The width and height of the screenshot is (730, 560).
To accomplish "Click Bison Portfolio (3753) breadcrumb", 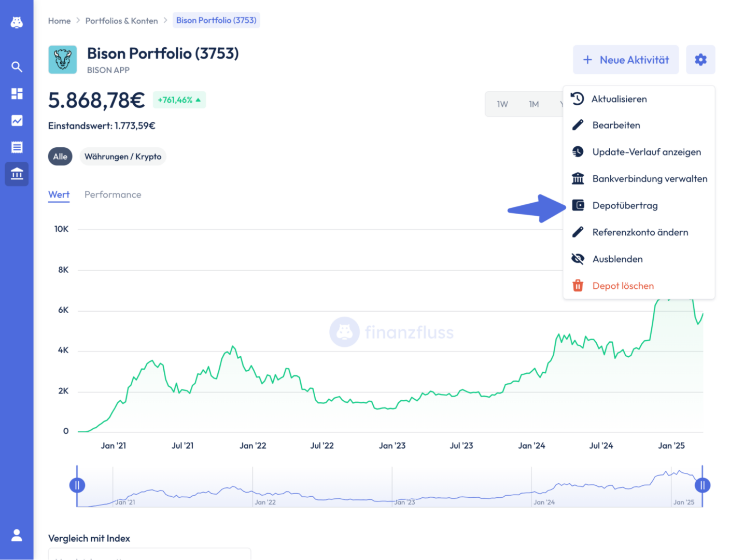I will click(216, 20).
